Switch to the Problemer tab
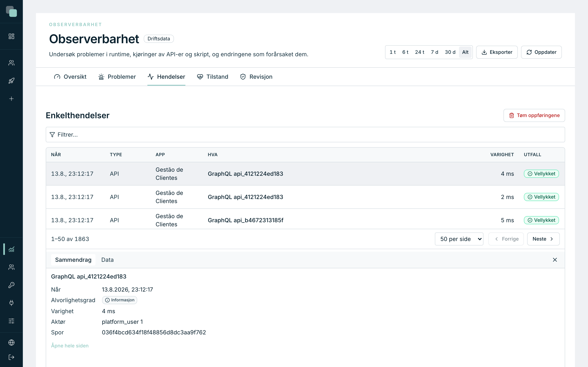The width and height of the screenshot is (588, 367). coord(117,77)
